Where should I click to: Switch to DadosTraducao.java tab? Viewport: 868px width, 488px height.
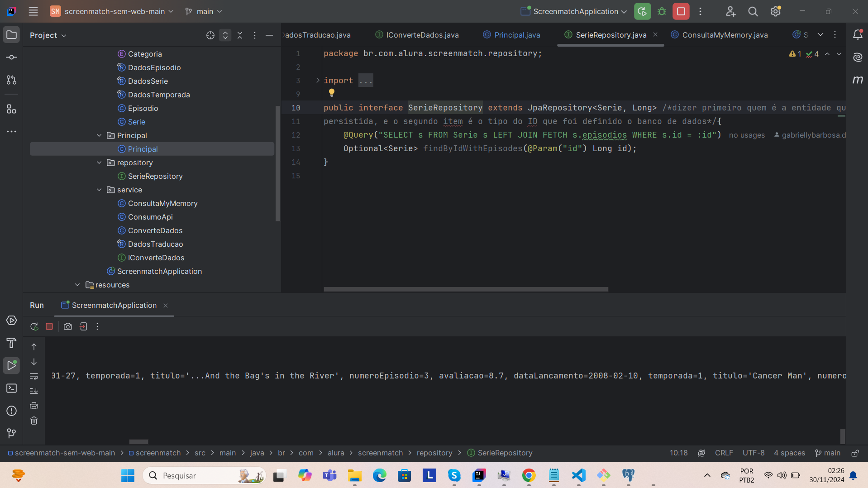click(x=317, y=35)
